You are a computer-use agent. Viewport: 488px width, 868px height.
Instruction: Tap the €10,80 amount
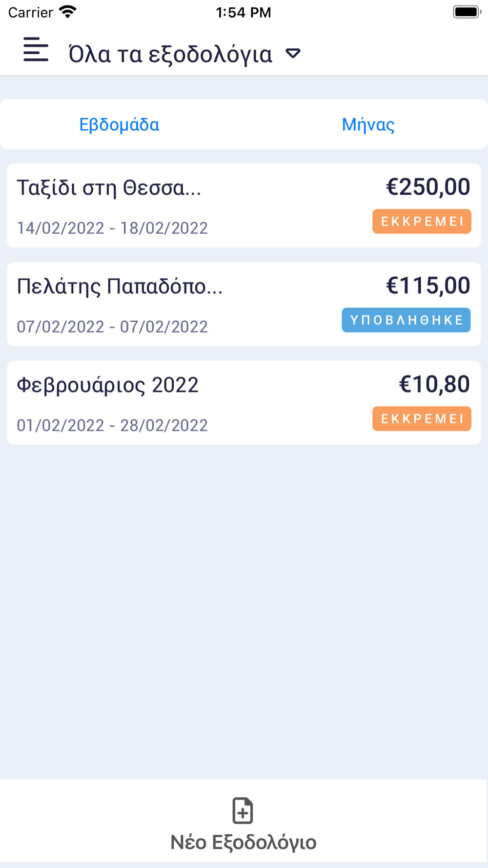434,384
